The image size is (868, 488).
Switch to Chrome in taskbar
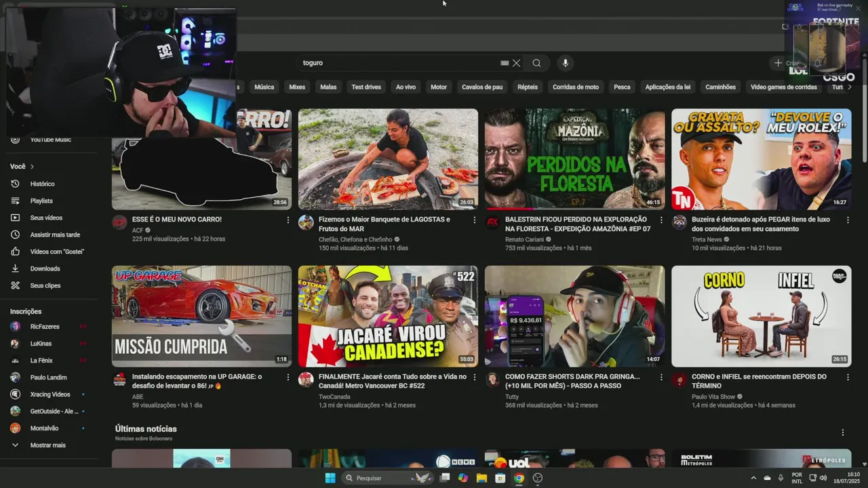tap(519, 478)
